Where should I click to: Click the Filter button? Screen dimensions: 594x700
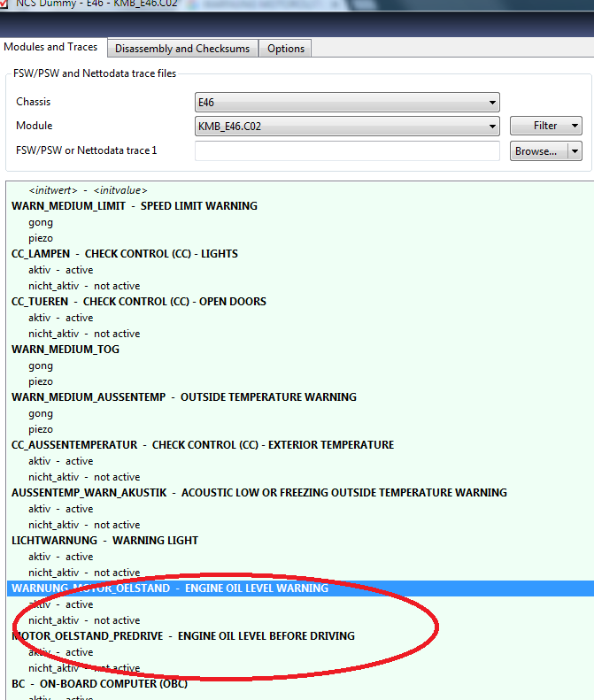pyautogui.click(x=545, y=127)
